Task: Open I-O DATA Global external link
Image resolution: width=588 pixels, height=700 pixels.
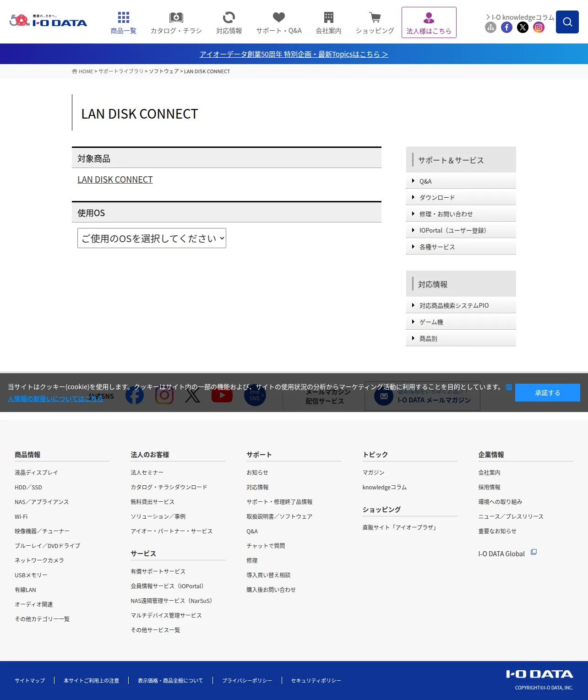Action: [x=501, y=553]
